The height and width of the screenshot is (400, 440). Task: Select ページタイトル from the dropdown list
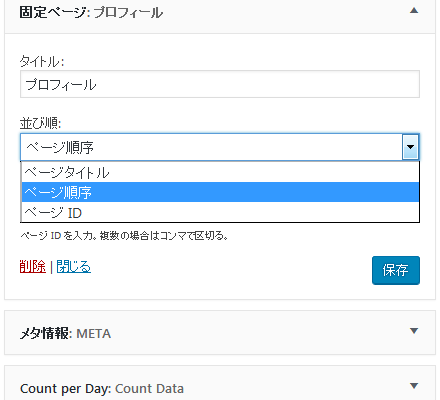[220, 172]
